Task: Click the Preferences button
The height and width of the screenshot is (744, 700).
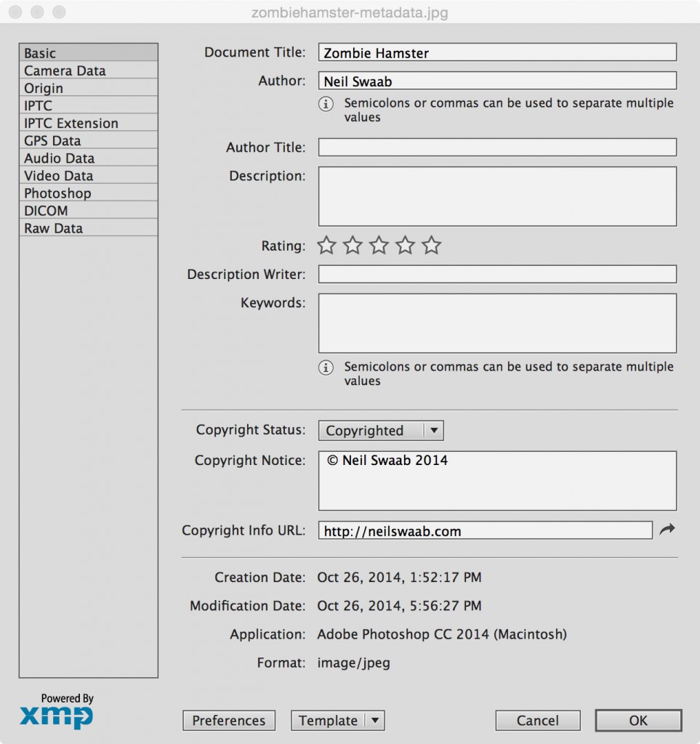Action: pos(229,720)
